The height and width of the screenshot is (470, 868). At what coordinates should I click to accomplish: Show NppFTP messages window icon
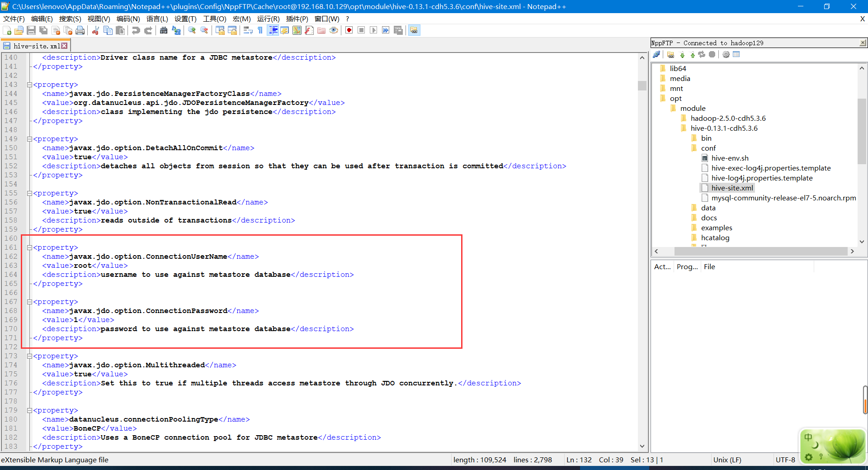(x=736, y=55)
